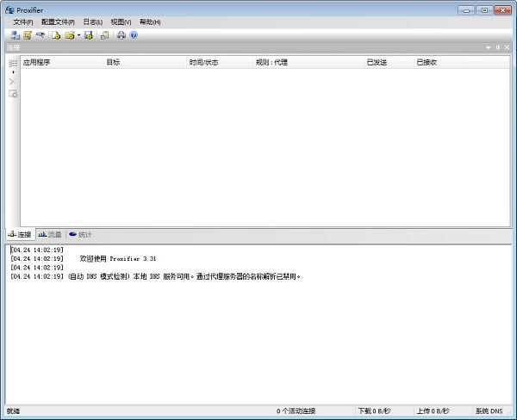Open the 帮助(H) menu
The image size is (517, 420).
150,22
